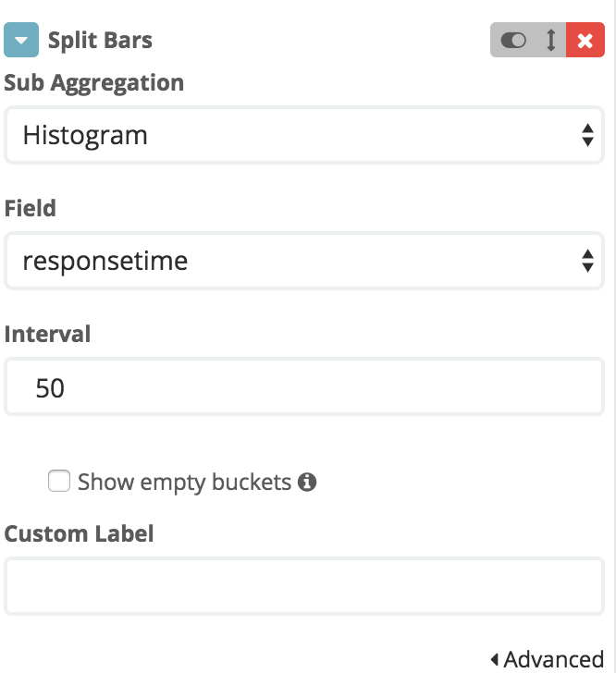Click the Split Bars heading text
The width and height of the screenshot is (616, 673).
(100, 41)
